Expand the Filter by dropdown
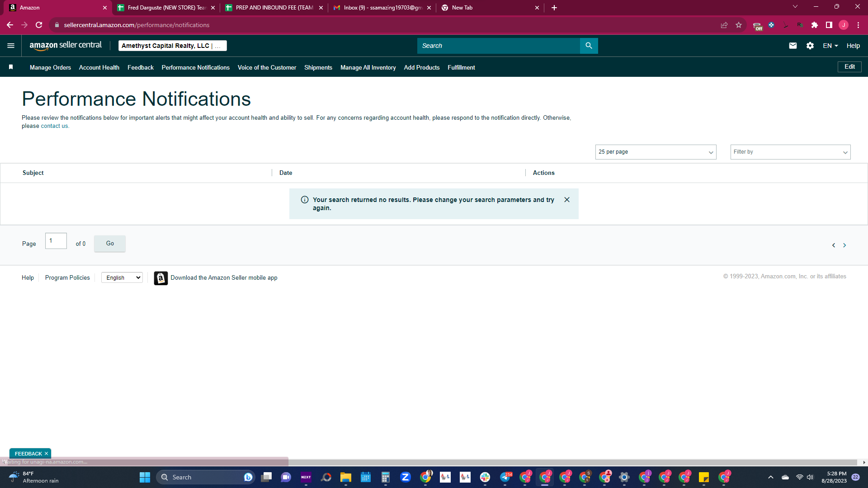The width and height of the screenshot is (868, 488). point(790,152)
